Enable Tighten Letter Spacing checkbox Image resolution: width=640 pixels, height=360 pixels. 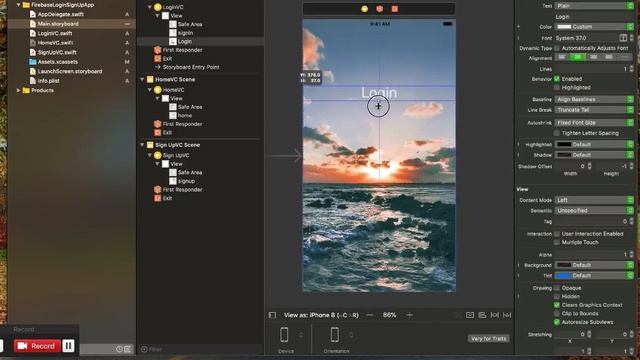(557, 133)
